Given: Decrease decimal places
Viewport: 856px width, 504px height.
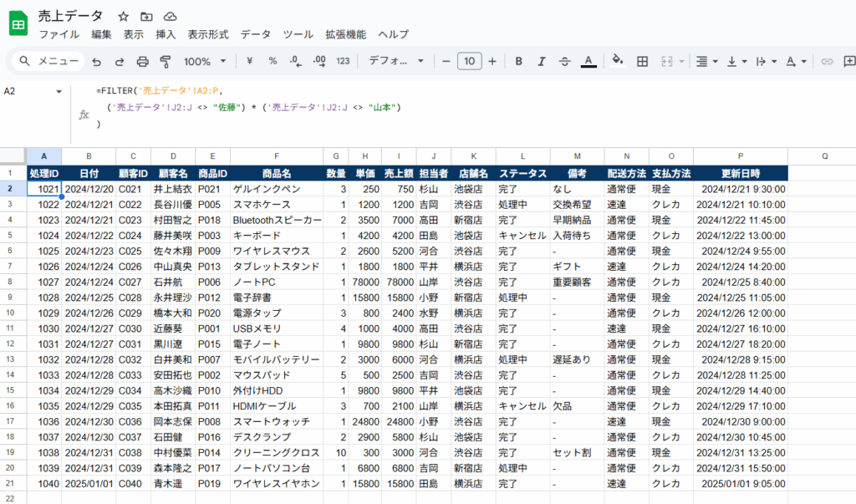Looking at the screenshot, I should click(296, 62).
